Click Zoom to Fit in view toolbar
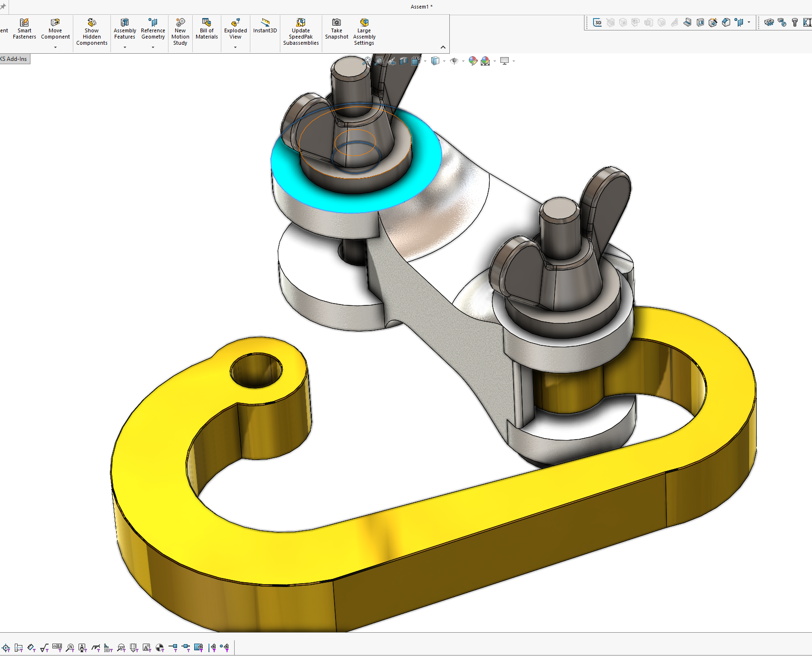This screenshot has width=812, height=656. coord(366,61)
